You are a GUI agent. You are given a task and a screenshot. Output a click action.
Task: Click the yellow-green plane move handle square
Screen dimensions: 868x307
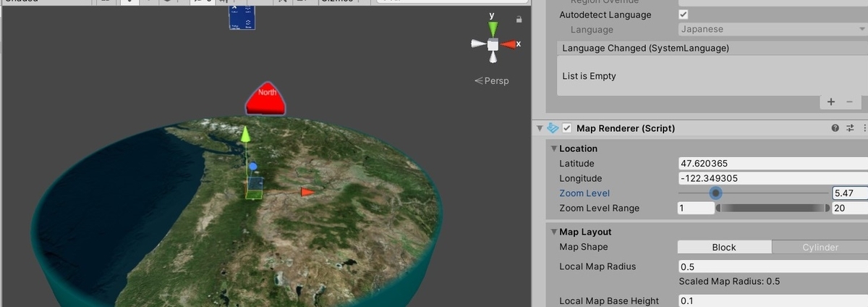254,193
